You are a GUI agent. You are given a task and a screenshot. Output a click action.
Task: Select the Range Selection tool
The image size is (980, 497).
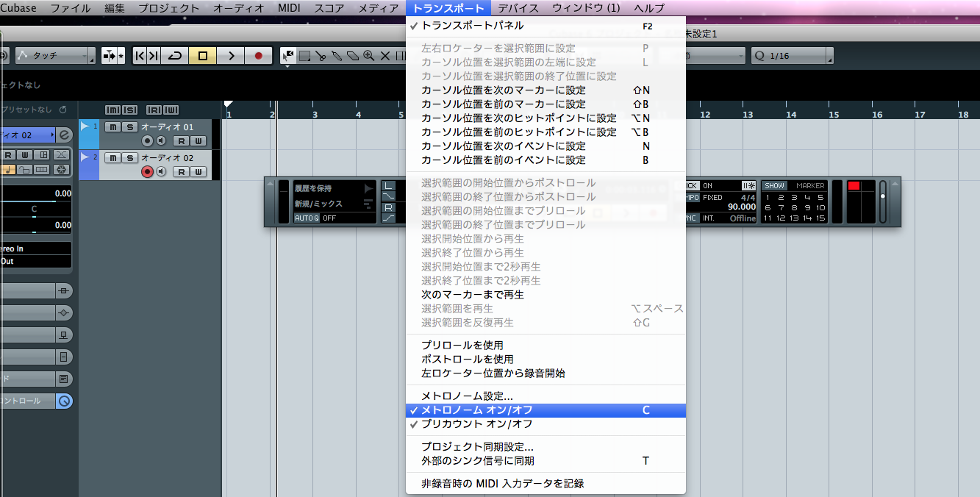[304, 56]
